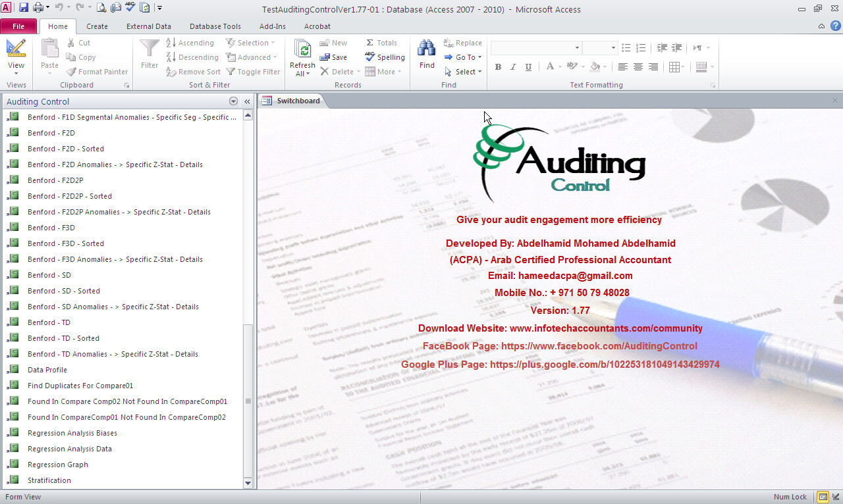Click the Save icon in quick access toolbar
The height and width of the screenshot is (504, 843).
pos(24,8)
